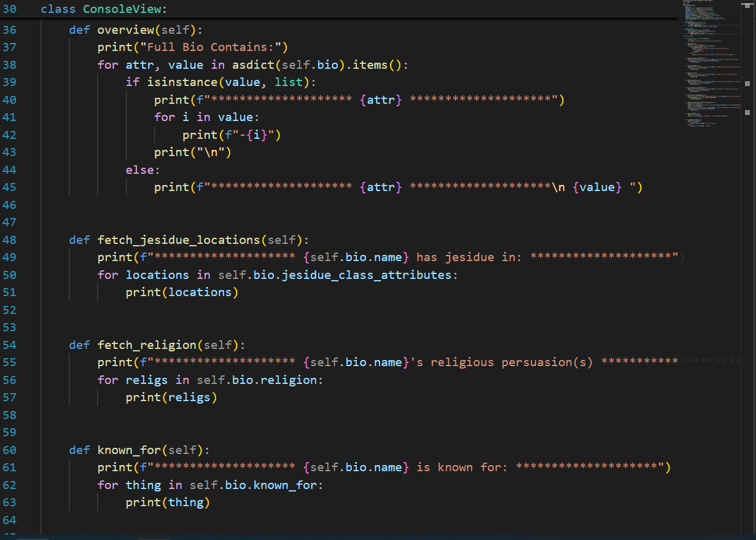The image size is (756, 540).
Task: Jump to the sticky class ConsoleView header
Action: tap(104, 9)
